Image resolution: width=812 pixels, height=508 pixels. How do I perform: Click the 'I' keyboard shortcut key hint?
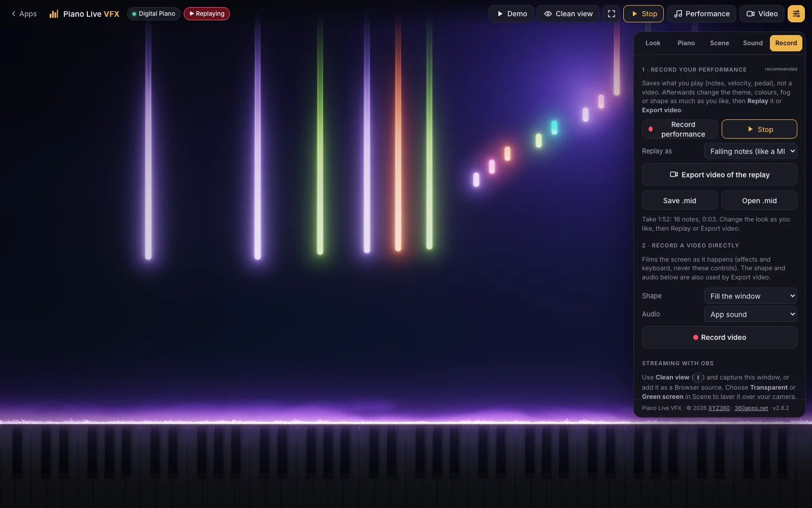698,377
